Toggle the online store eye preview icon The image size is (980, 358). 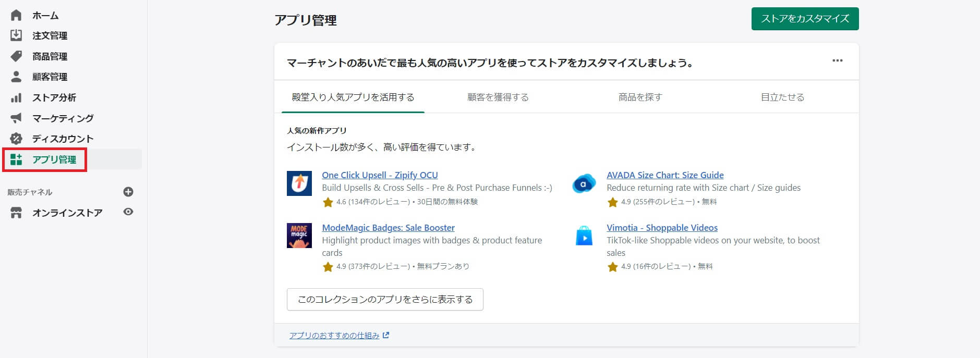pyautogui.click(x=128, y=212)
